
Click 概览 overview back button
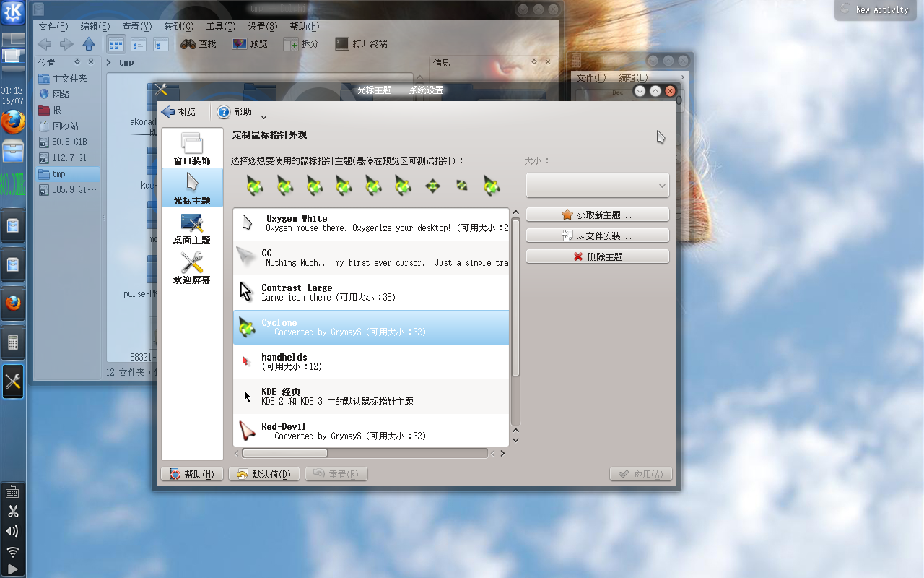(179, 112)
